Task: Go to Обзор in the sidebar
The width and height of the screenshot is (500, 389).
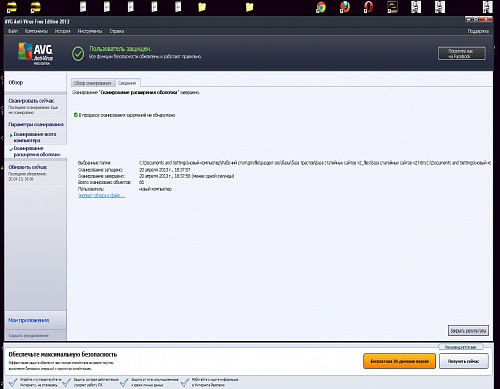Action: (16, 82)
